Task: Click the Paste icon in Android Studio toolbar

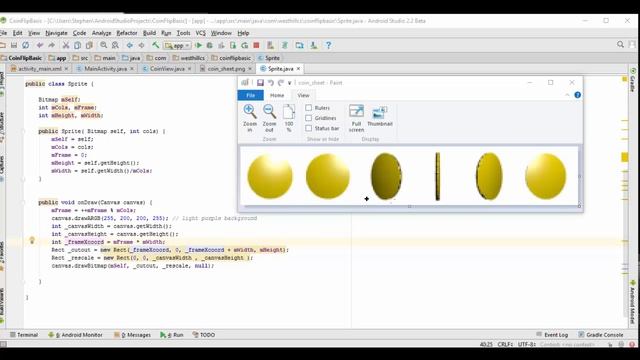Action: [89, 45]
